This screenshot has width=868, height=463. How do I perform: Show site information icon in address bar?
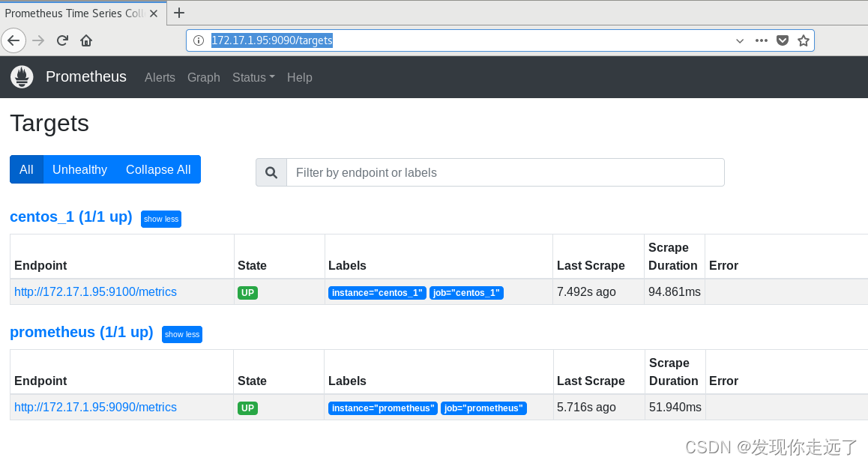(x=198, y=40)
